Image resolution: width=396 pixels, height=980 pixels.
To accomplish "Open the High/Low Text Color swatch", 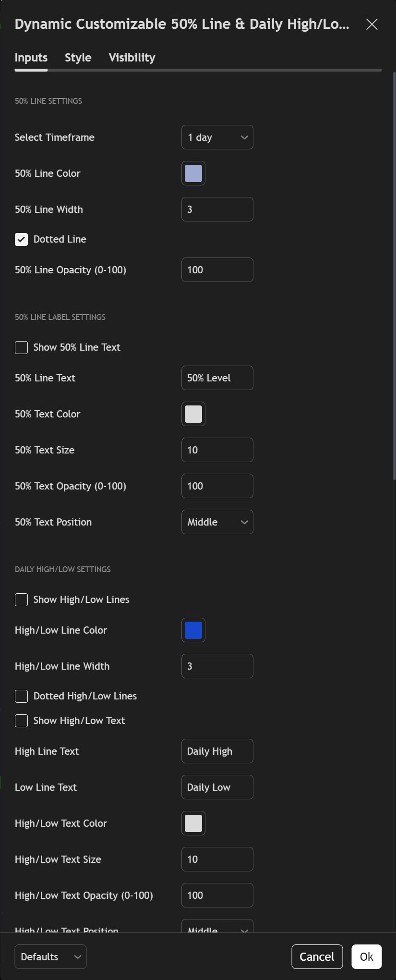I will pyautogui.click(x=193, y=823).
